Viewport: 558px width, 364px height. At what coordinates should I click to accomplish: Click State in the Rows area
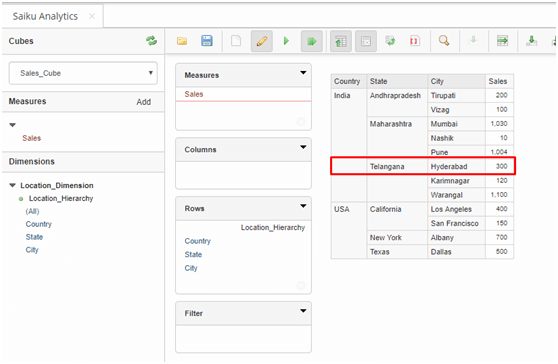click(193, 254)
